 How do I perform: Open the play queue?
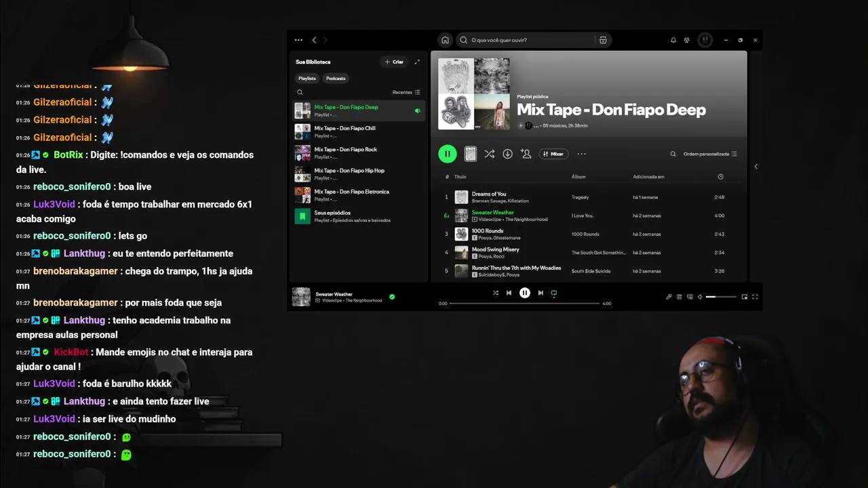tap(679, 297)
